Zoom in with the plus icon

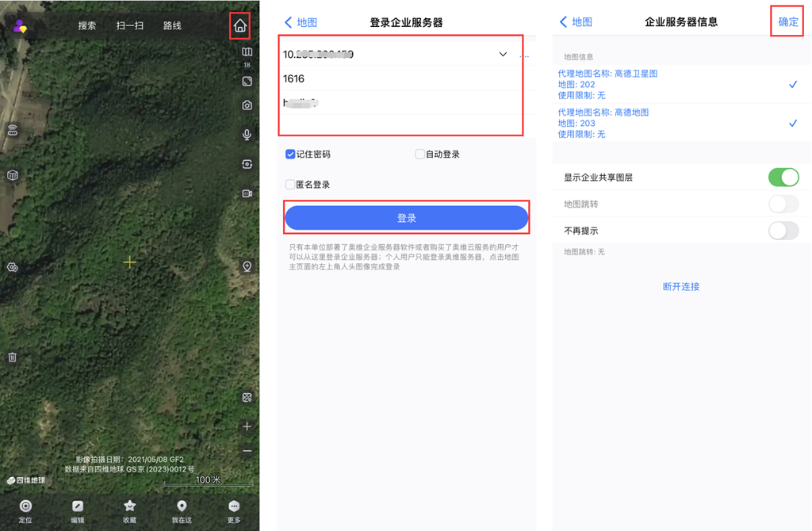247,426
